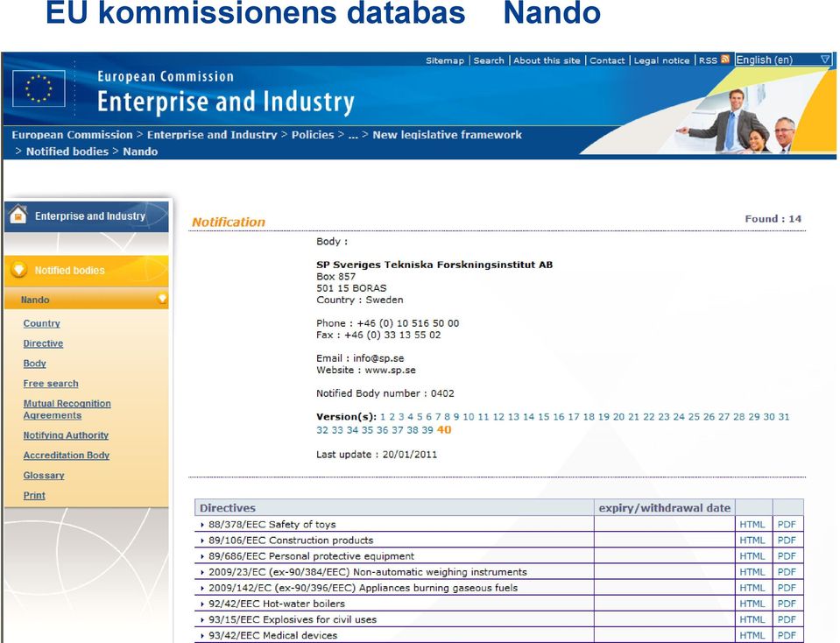Open HTML for Non-automatic weighing instruments
Viewport: 840px width, 643px height.
click(752, 572)
